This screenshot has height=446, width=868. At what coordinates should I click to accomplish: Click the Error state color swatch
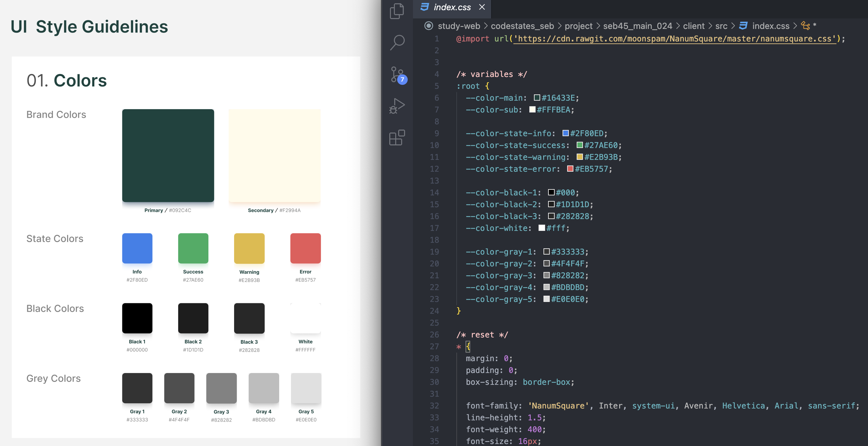(x=305, y=248)
